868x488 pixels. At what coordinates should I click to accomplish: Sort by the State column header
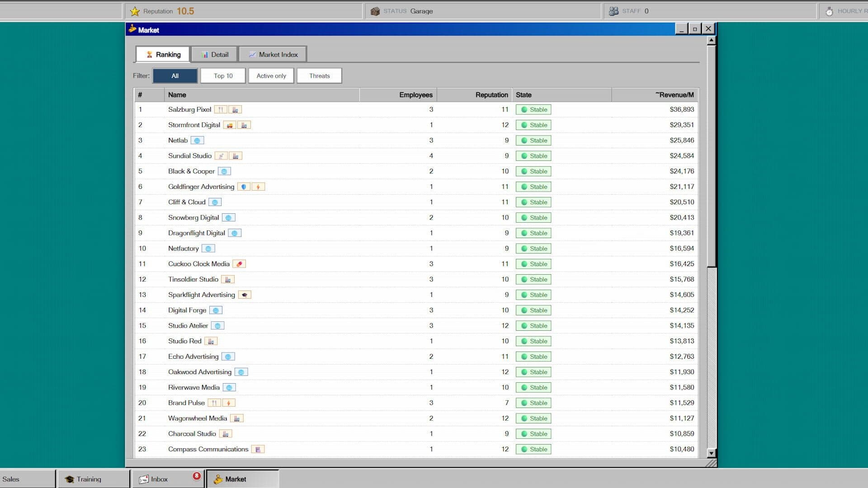click(x=562, y=95)
